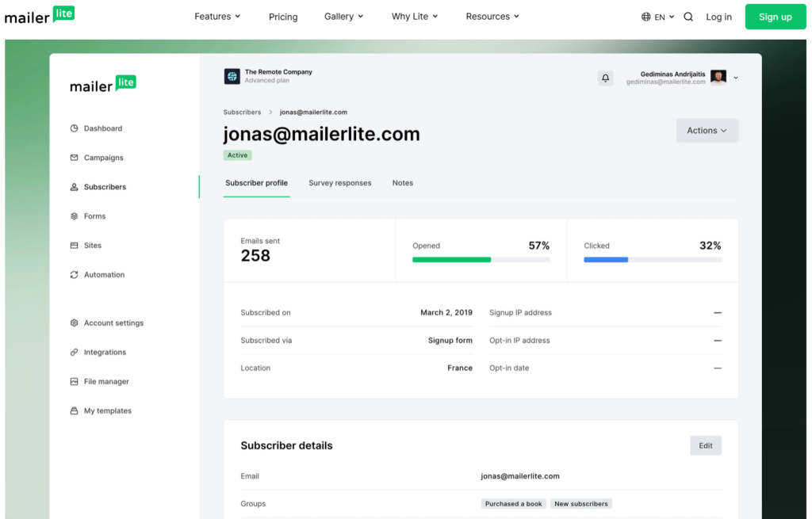Open the EN language selector
812x519 pixels.
pyautogui.click(x=658, y=17)
